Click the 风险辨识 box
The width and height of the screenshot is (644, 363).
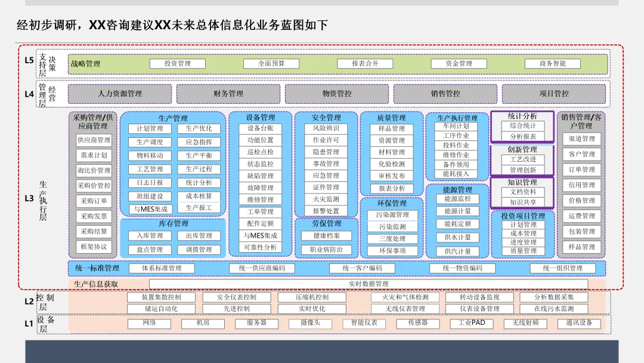coord(326,128)
